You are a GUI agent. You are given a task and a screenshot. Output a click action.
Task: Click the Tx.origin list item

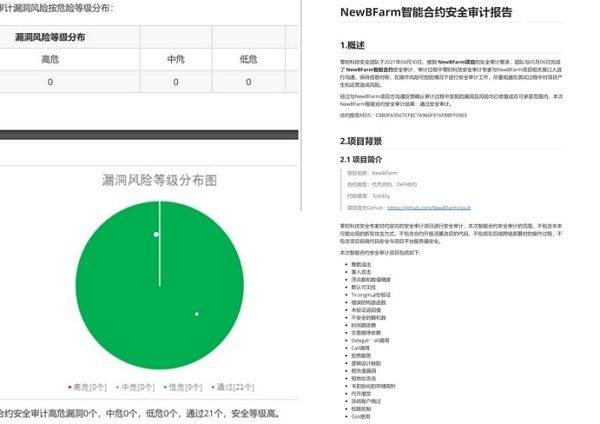pyautogui.click(x=371, y=295)
